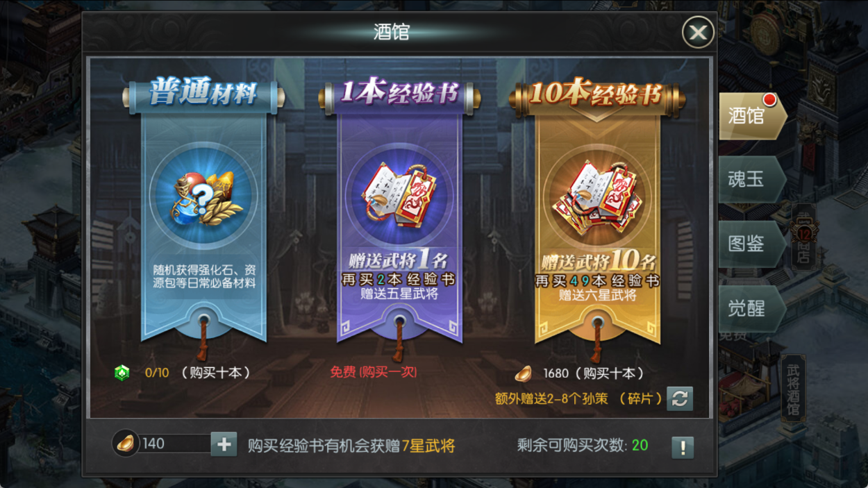Image resolution: width=868 pixels, height=488 pixels.
Task: Close the 酒馆 window
Action: 698,32
